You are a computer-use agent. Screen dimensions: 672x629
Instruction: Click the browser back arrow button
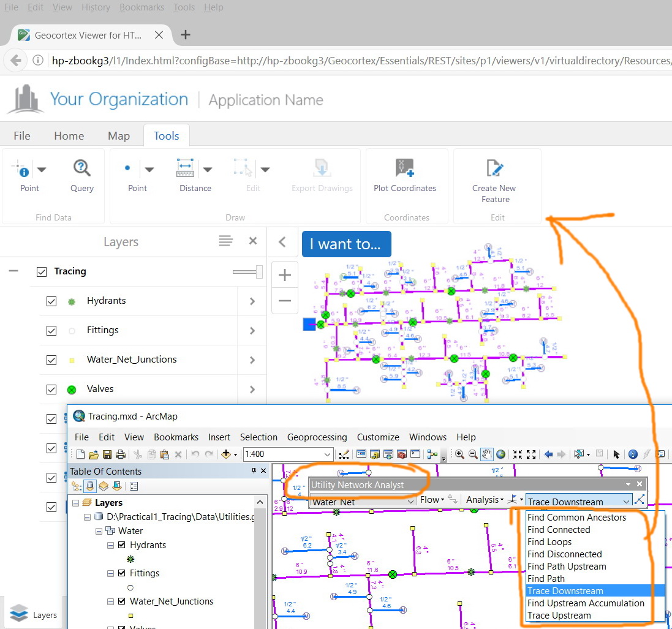16,61
